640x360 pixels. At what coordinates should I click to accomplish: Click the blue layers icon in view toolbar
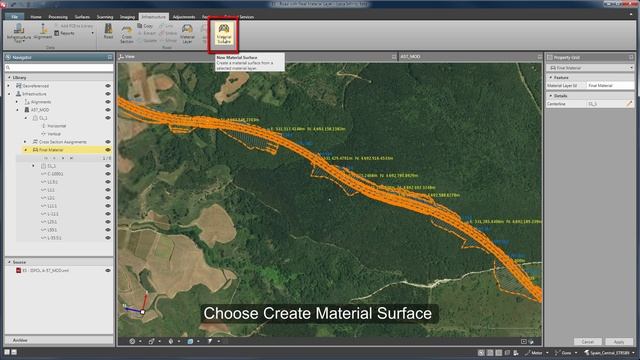[190, 341]
